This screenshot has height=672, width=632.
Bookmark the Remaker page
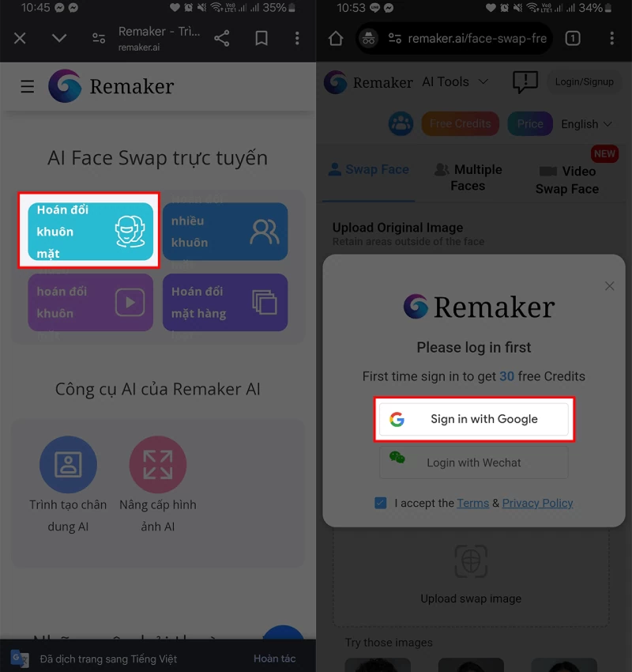(261, 39)
